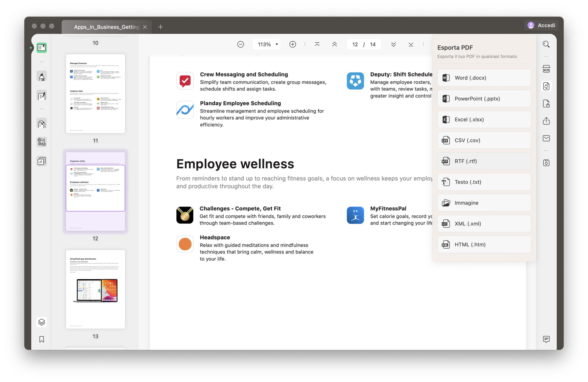The height and width of the screenshot is (382, 588).
Task: Click the current page number field 12
Action: tap(355, 44)
